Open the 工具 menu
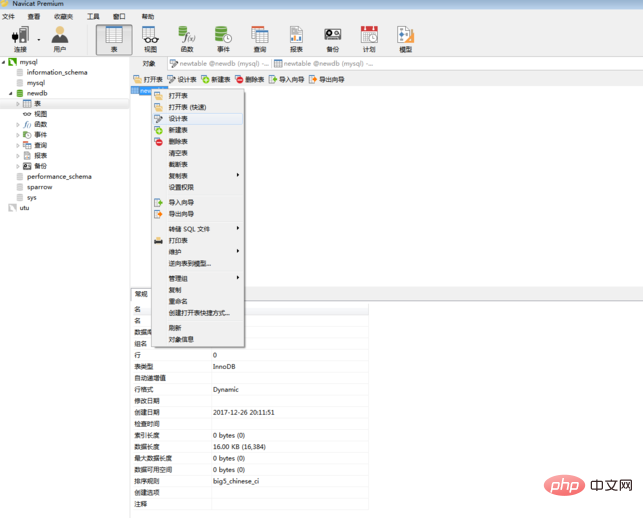Image resolution: width=643 pixels, height=518 pixels. (x=93, y=16)
